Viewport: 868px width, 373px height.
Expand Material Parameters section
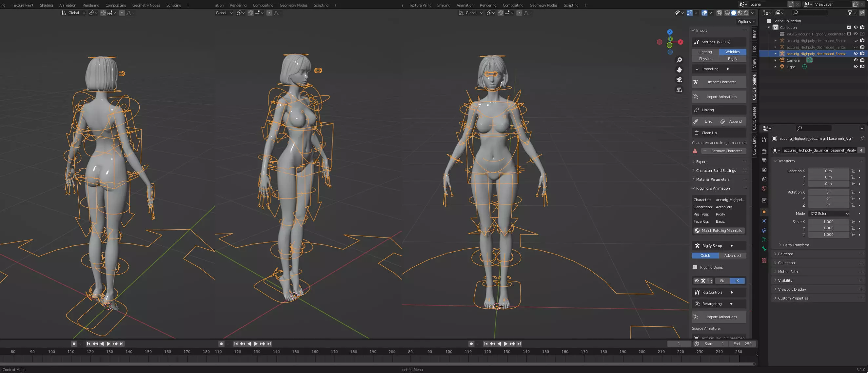click(x=719, y=179)
